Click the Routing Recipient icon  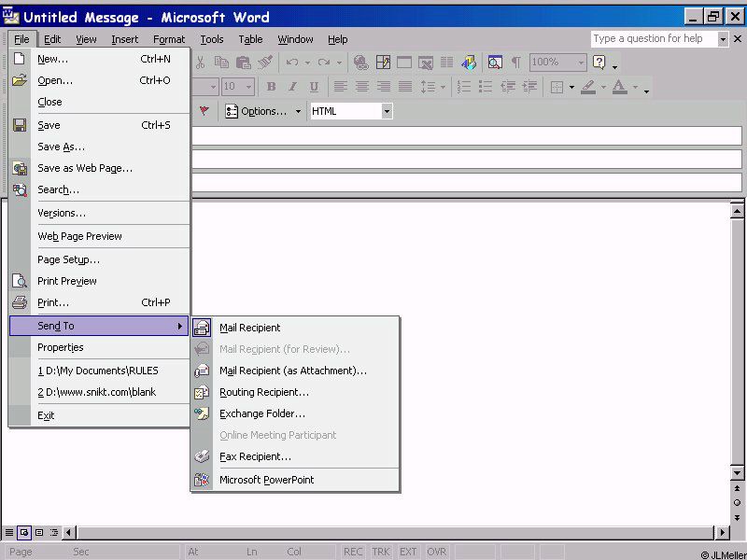pyautogui.click(x=202, y=392)
